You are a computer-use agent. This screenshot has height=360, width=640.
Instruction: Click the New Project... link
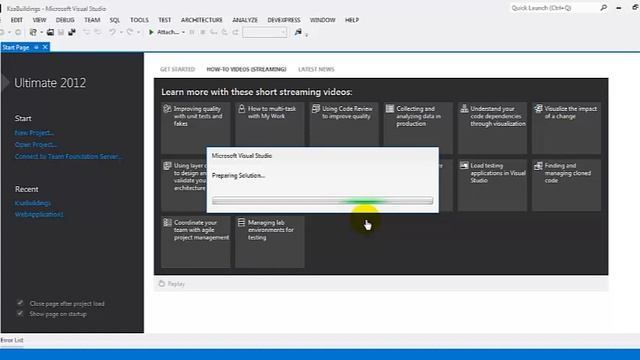point(34,133)
